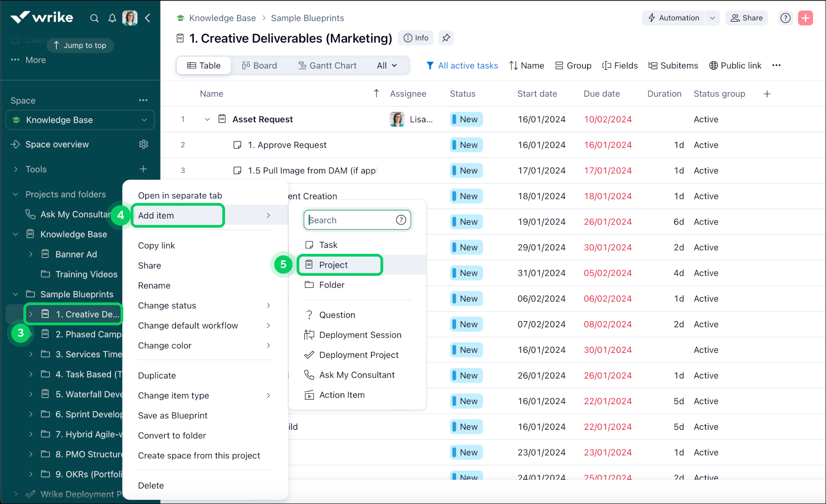The image size is (826, 504).
Task: Toggle the All active tasks filter
Action: 462,66
